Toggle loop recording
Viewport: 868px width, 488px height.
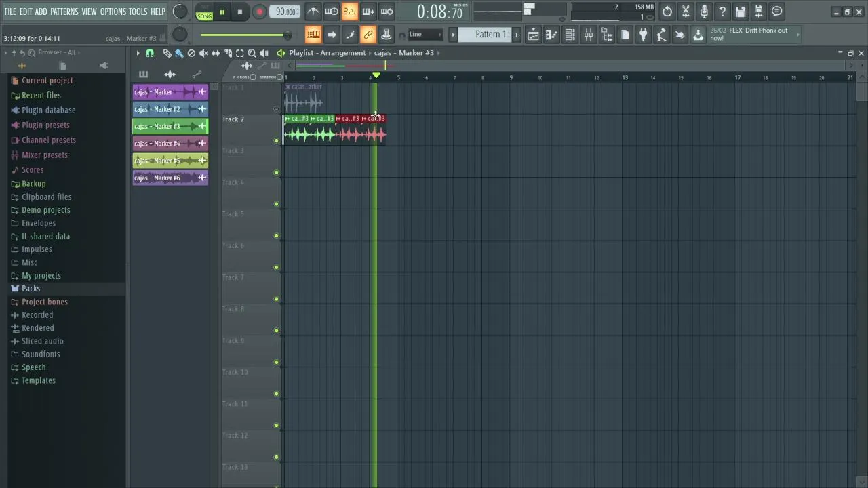click(387, 12)
